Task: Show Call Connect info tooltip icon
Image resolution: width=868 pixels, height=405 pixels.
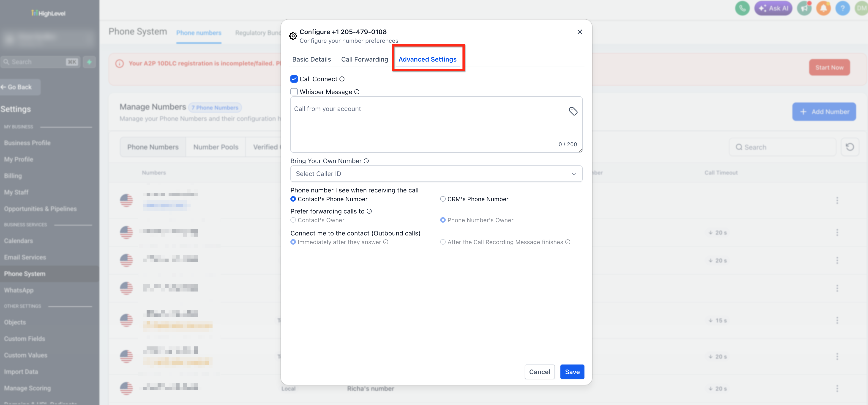Action: pos(342,79)
